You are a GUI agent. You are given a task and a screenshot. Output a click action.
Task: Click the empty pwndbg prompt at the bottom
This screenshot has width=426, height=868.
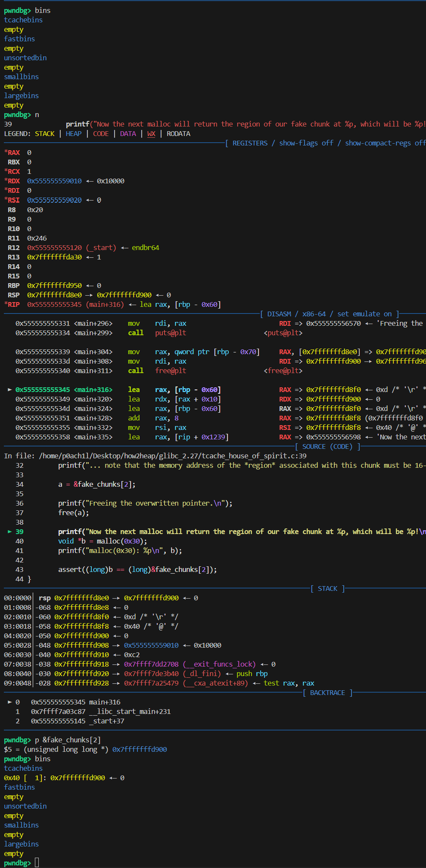(37, 863)
